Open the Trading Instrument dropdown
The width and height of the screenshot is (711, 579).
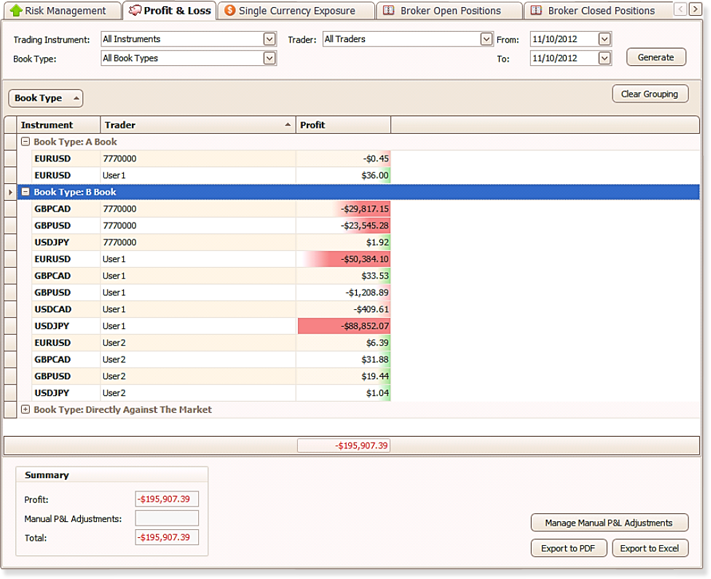tap(269, 39)
